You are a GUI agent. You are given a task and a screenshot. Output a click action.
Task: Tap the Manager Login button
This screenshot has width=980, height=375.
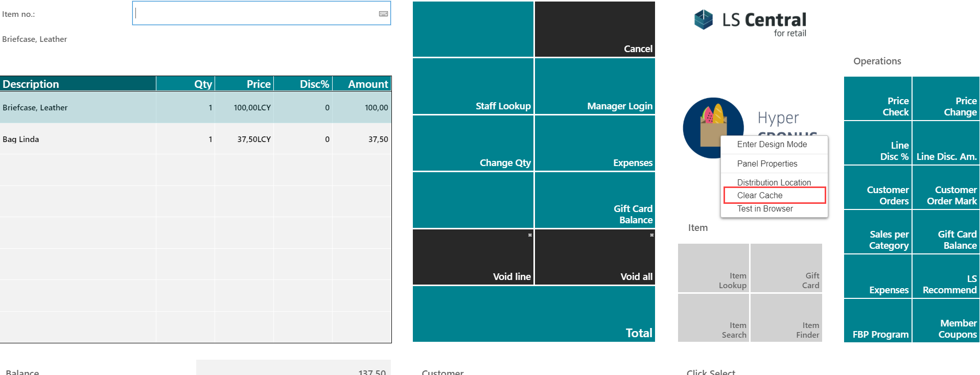click(x=595, y=86)
